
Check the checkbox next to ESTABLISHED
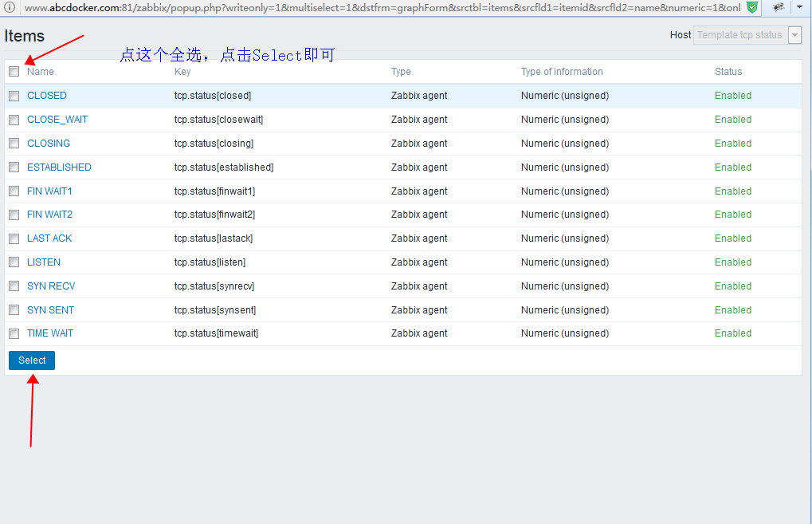(x=14, y=167)
